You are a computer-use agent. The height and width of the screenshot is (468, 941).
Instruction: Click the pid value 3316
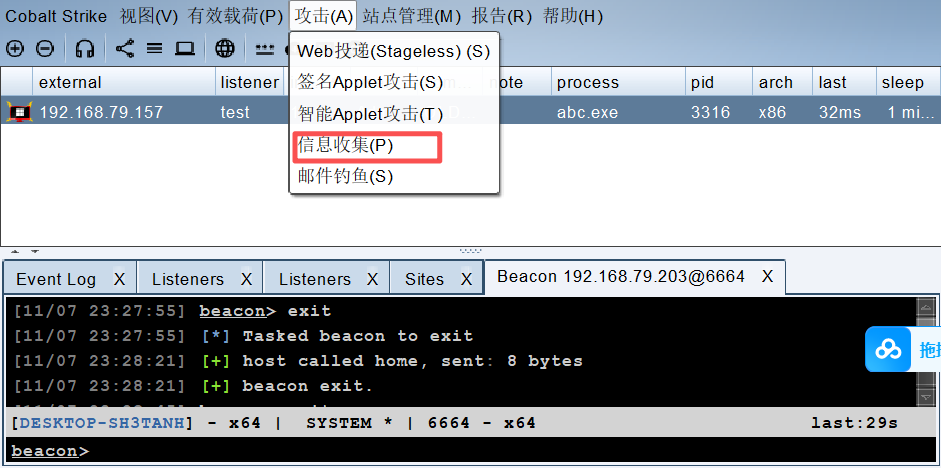pos(710,112)
